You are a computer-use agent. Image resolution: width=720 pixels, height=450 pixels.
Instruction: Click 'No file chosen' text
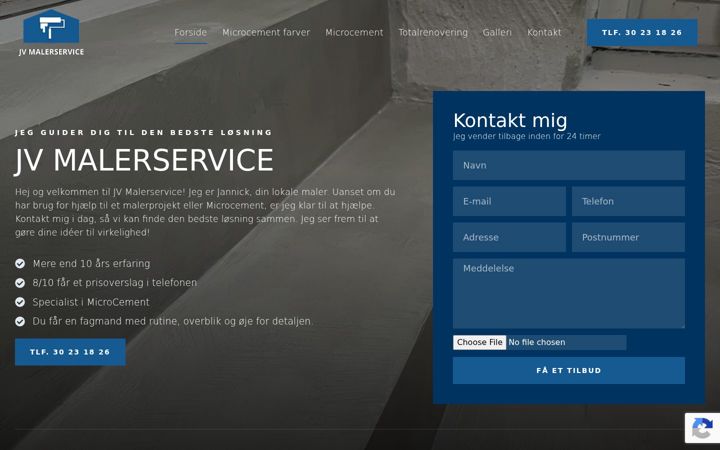(537, 343)
